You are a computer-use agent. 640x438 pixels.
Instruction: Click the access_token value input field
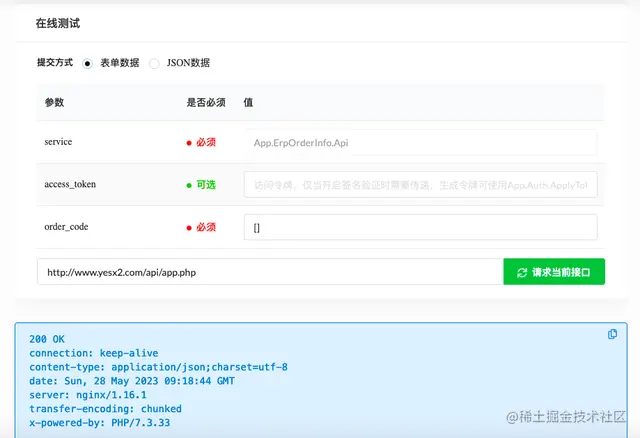[x=420, y=185]
